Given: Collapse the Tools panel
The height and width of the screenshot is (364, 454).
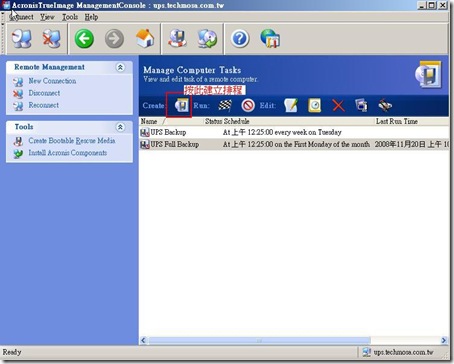Looking at the screenshot, I should pos(120,127).
